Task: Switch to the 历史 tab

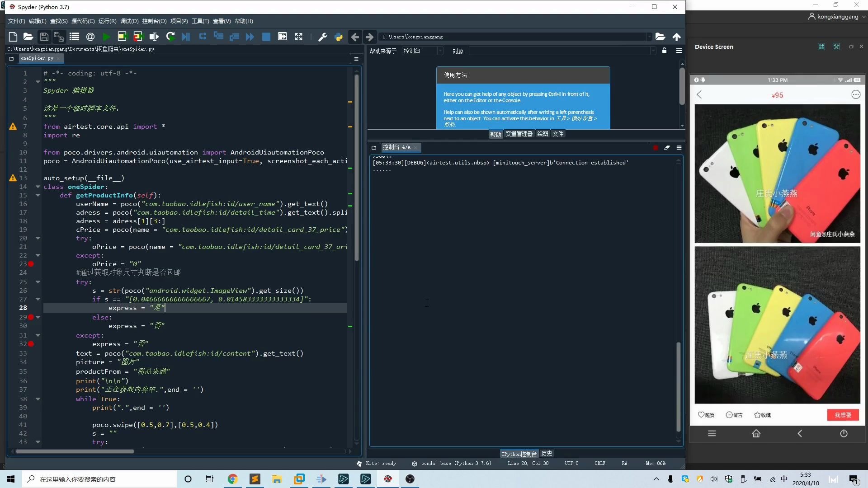Action: pyautogui.click(x=547, y=454)
